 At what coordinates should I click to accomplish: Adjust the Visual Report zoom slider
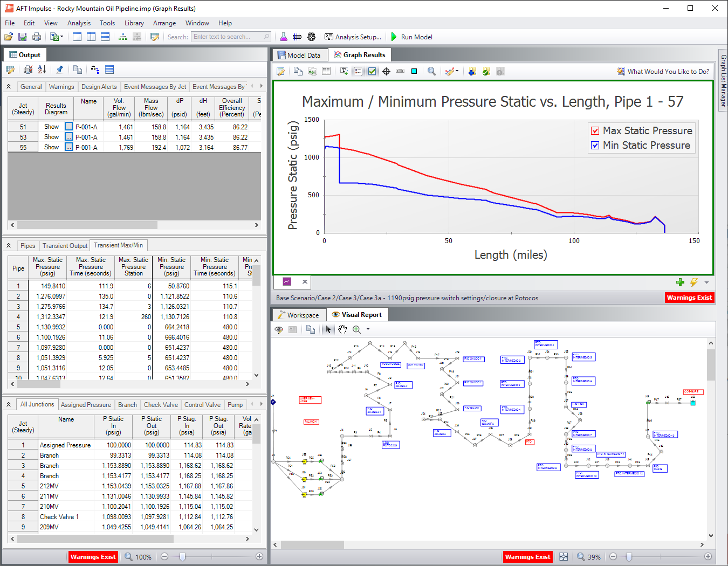point(629,556)
